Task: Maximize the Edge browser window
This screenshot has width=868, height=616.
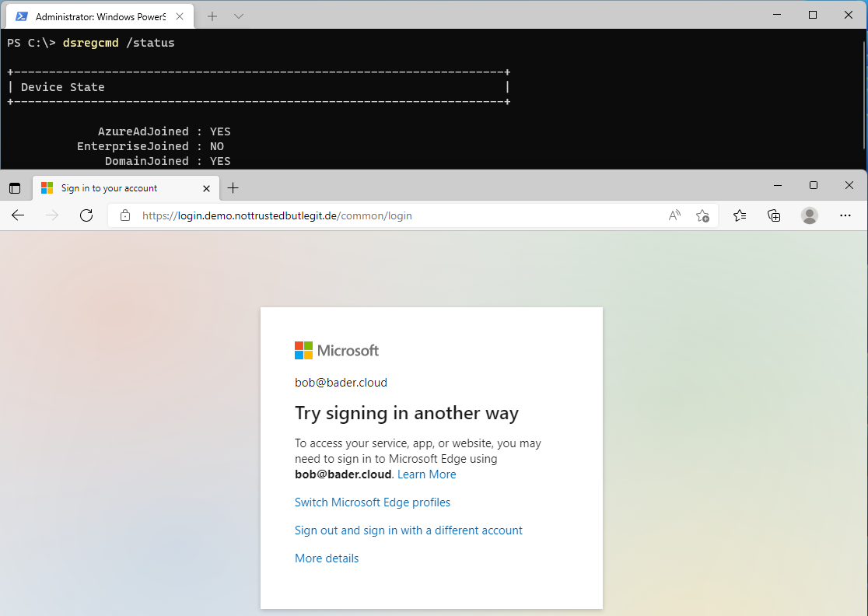Action: (814, 185)
